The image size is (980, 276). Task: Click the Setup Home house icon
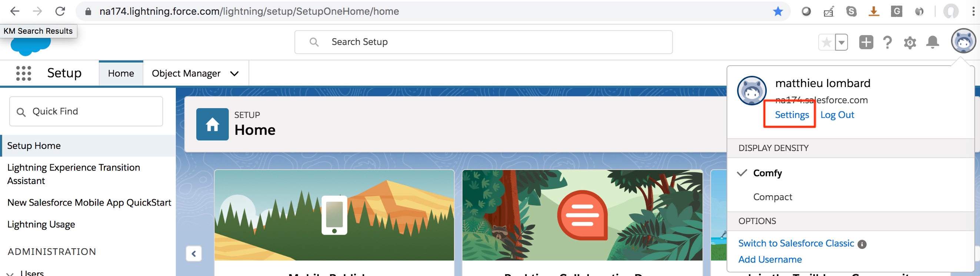[x=212, y=124]
